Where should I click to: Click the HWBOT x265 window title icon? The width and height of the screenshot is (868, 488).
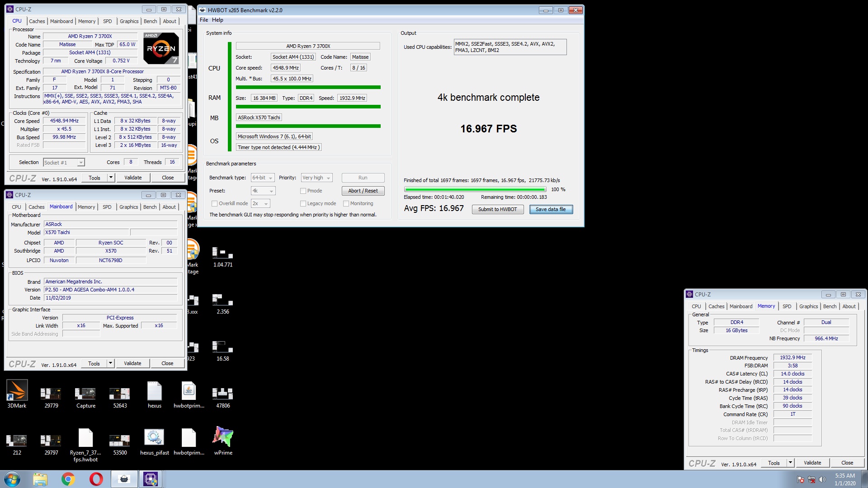(203, 10)
